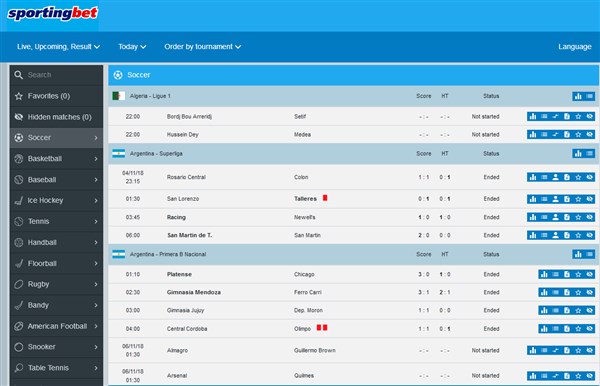Screen dimensions: 600x386
Task: Open Order by tournament dropdown
Action: pyautogui.click(x=202, y=47)
